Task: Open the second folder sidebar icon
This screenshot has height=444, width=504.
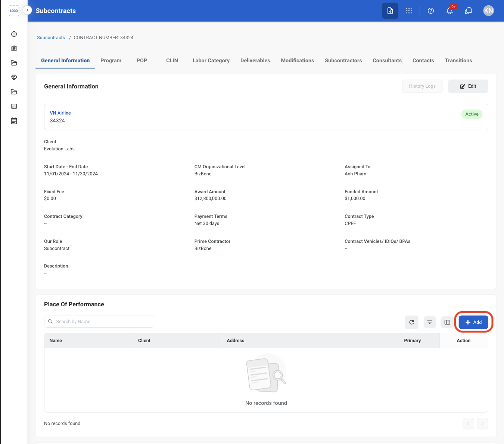Action: (14, 92)
